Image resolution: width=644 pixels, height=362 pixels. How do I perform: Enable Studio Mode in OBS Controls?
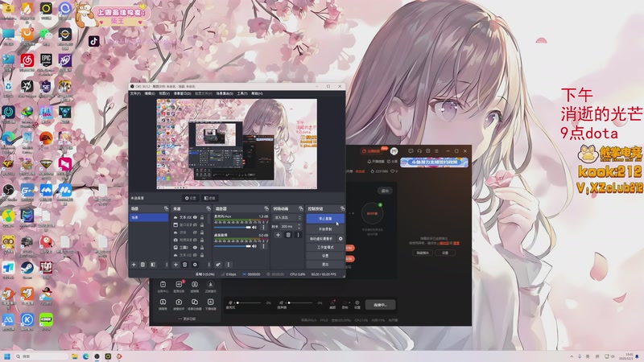click(x=325, y=248)
